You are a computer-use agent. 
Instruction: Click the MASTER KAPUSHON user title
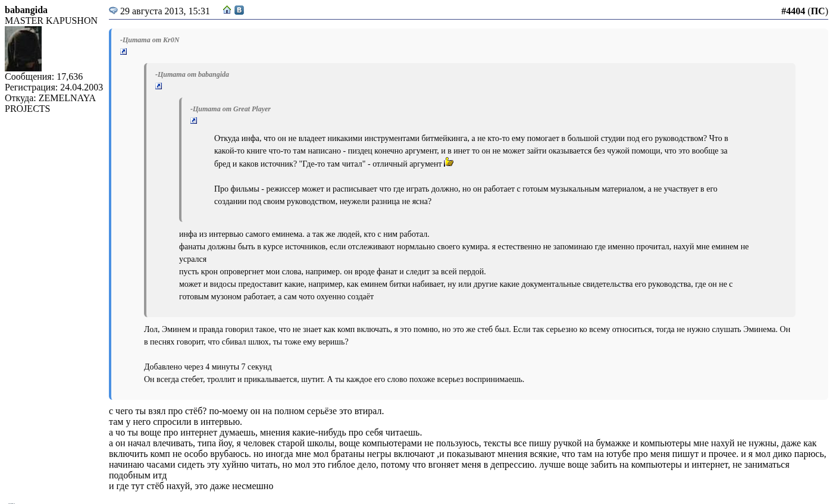(x=51, y=21)
